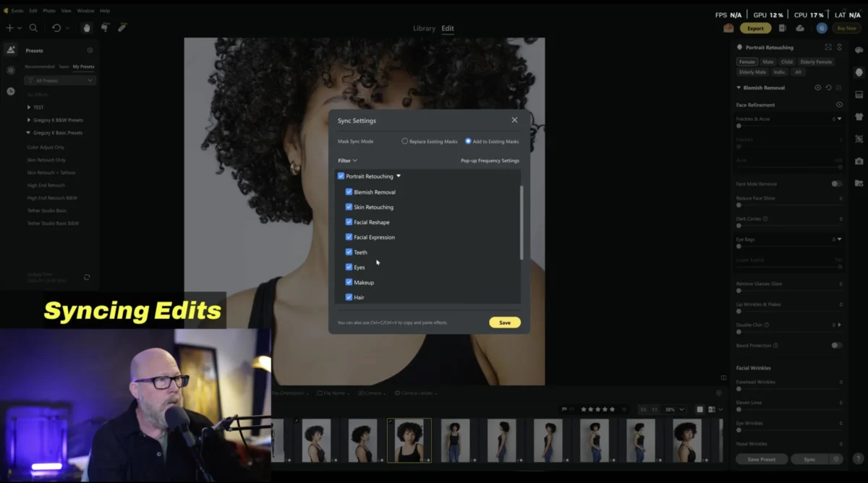Click the cloud sync icon

point(799,28)
